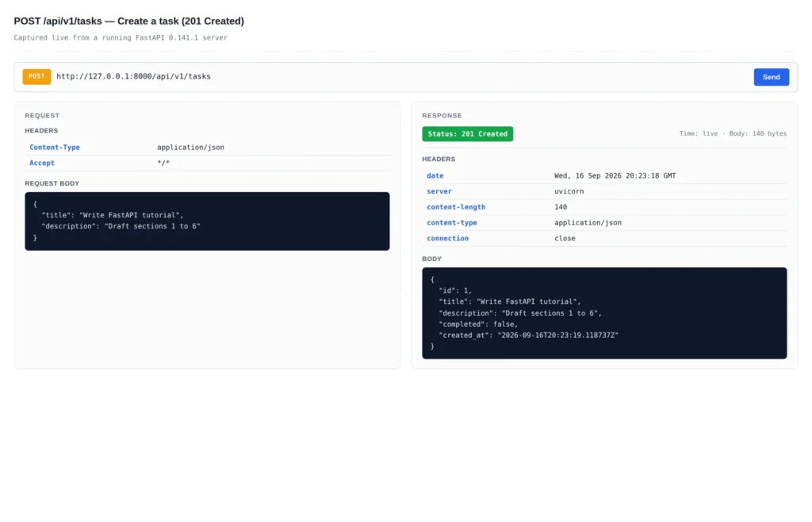The image size is (812, 522).
Task: Focus the request URL field
Action: (x=133, y=77)
